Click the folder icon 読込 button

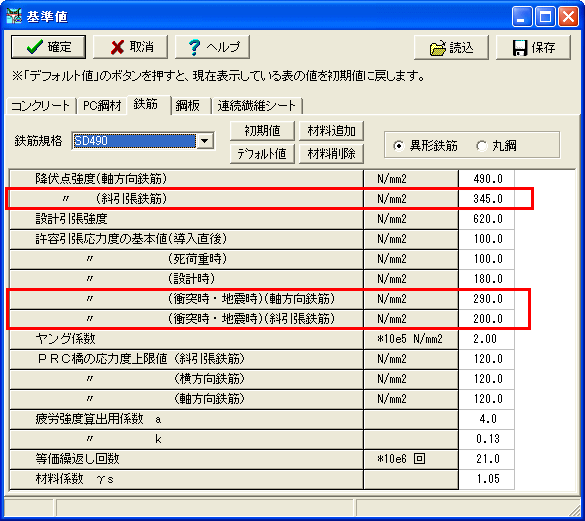[x=451, y=47]
